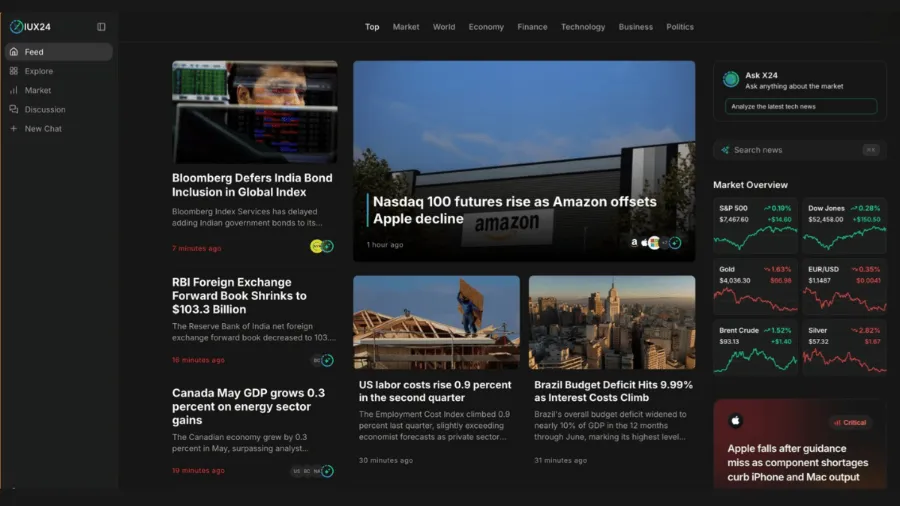The image size is (900, 506).
Task: Switch to the Economy tab
Action: pyautogui.click(x=486, y=27)
